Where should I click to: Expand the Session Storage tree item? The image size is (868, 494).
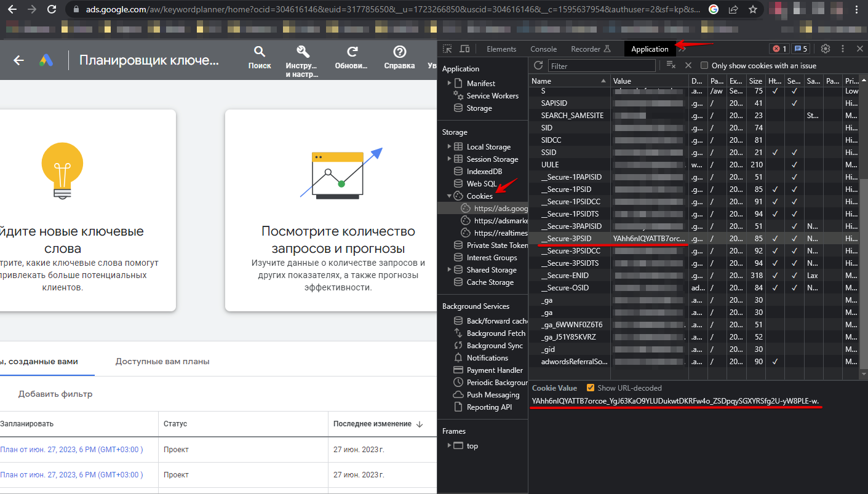coord(450,159)
